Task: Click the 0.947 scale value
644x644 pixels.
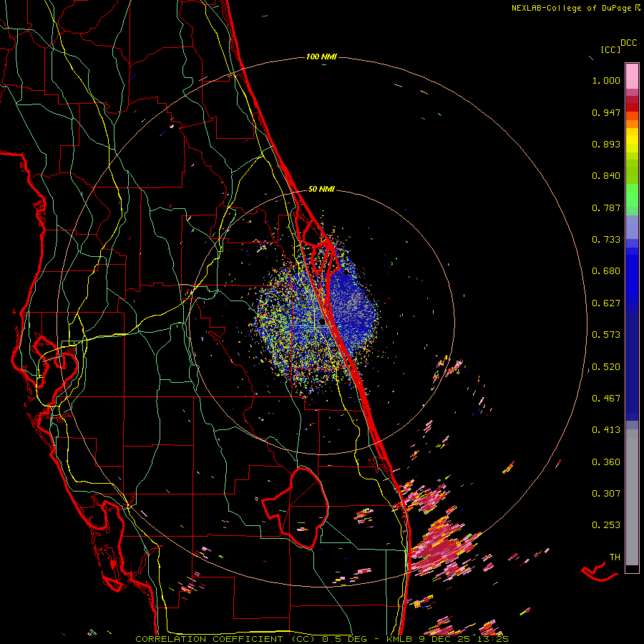Action: coord(606,112)
